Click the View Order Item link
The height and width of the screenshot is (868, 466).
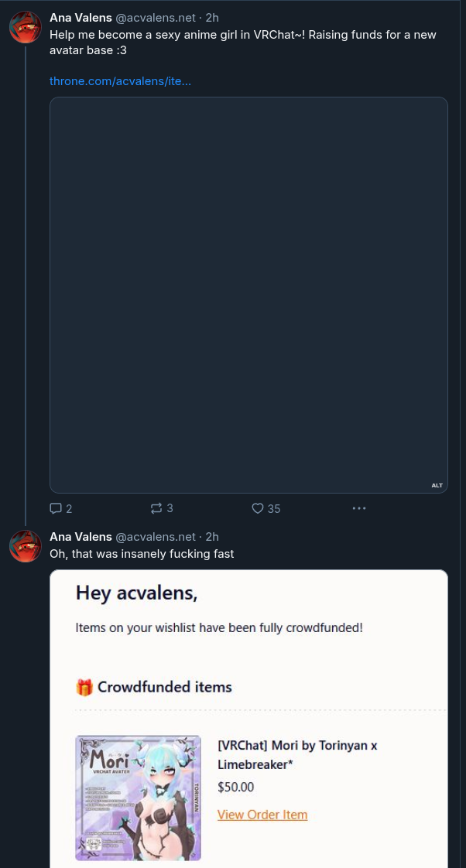262,815
